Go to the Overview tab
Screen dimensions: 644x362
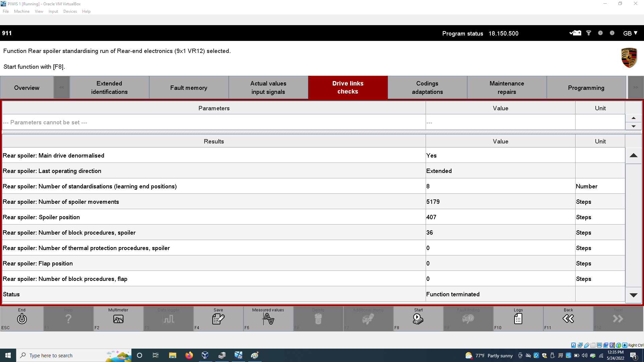27,87
